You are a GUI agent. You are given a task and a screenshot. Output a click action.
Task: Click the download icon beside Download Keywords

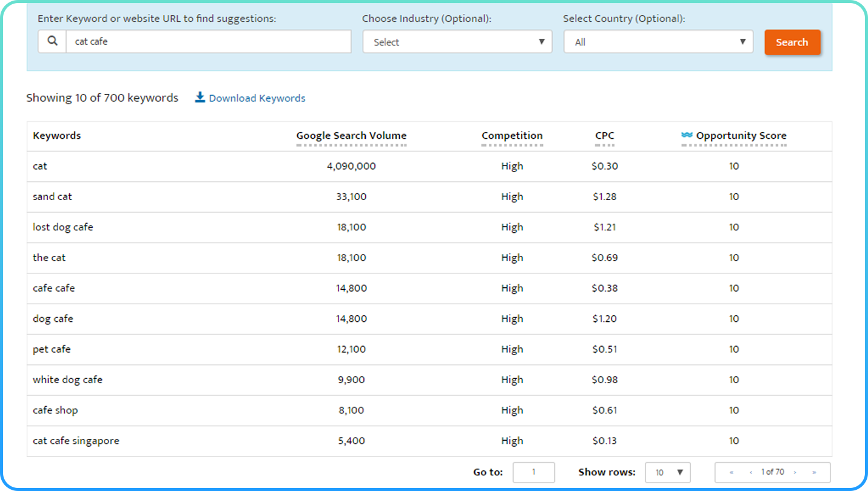tap(200, 98)
